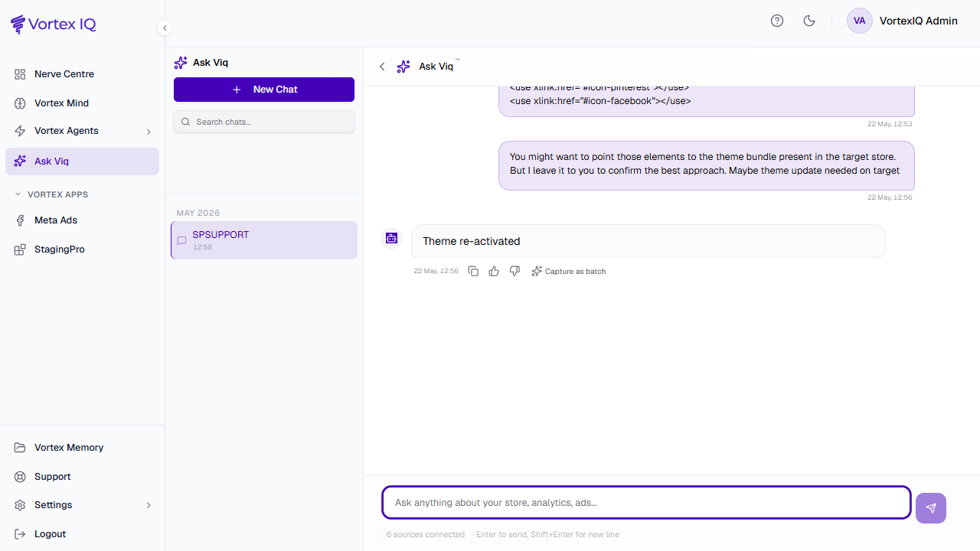This screenshot has height=551, width=980.
Task: Collapse the VORTEX APPS section
Action: [x=51, y=194]
